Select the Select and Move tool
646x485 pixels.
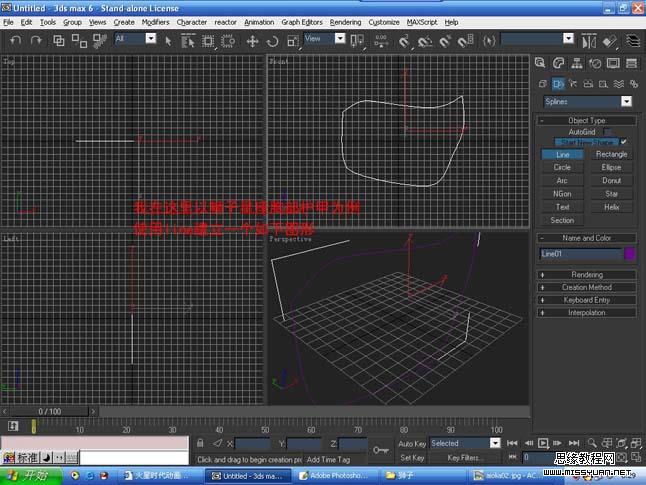point(252,41)
